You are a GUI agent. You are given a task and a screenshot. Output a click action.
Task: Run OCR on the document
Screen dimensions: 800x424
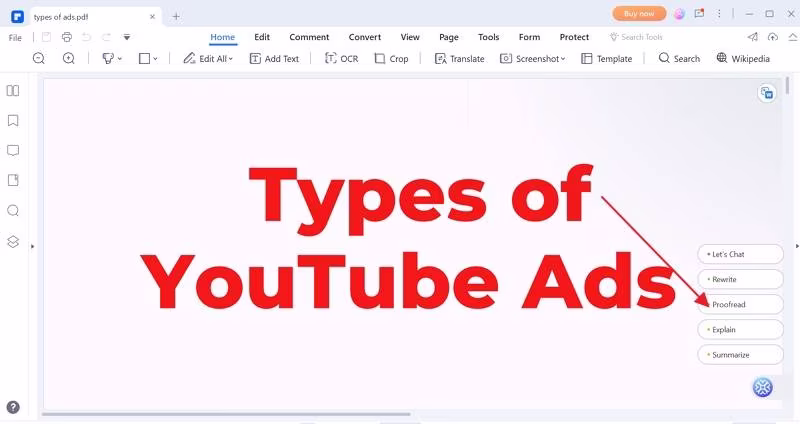(x=341, y=59)
